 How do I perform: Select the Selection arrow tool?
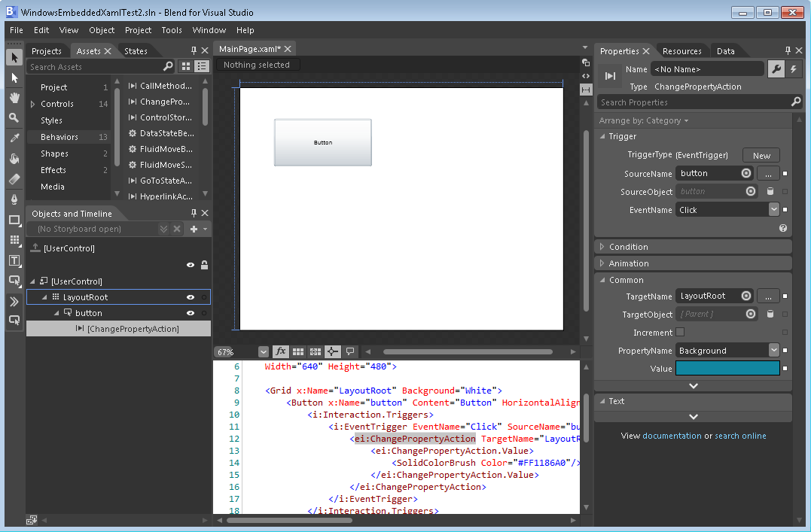click(x=14, y=57)
